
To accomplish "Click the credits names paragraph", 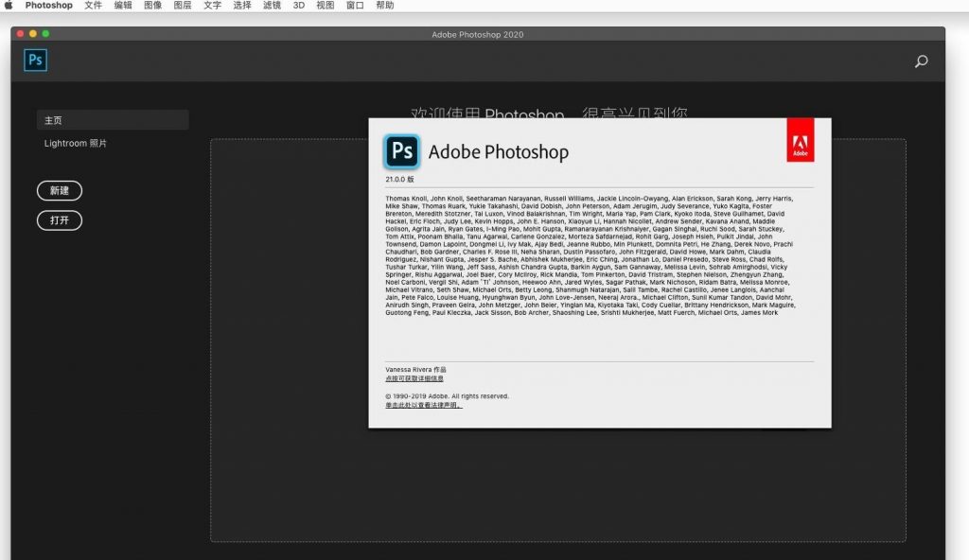I will [x=590, y=255].
